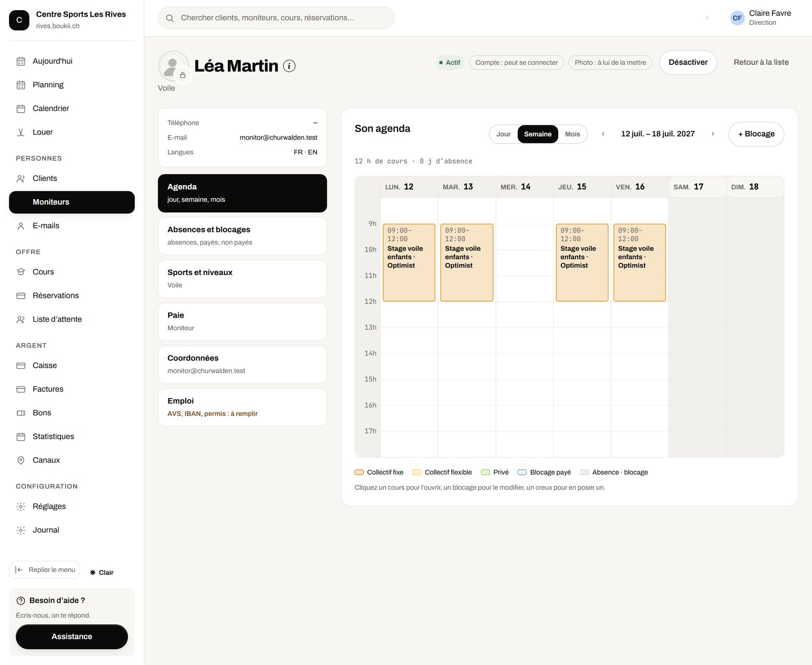Viewport: 812px width, 665px height.
Task: Click the search magnifier icon
Action: pyautogui.click(x=170, y=18)
